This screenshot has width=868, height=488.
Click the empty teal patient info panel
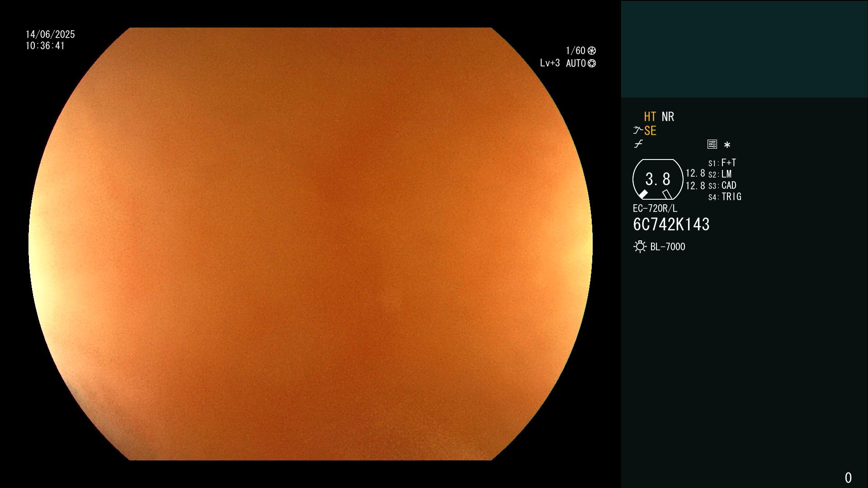(744, 49)
